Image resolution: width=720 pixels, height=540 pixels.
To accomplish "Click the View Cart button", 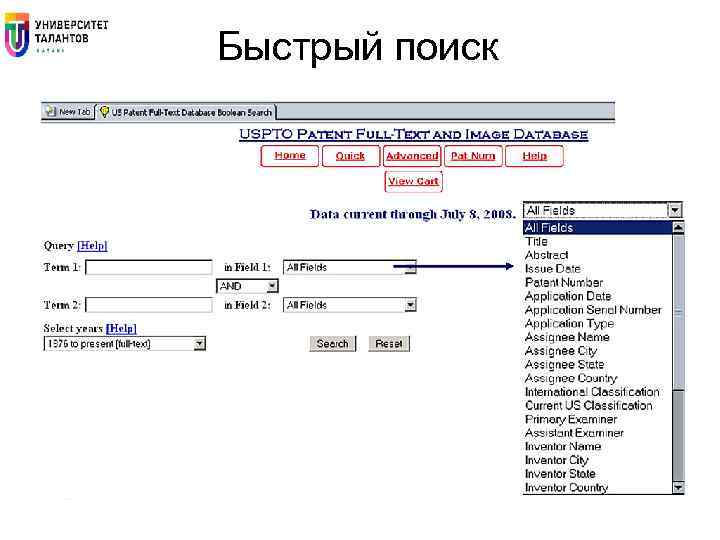I will coord(413,181).
